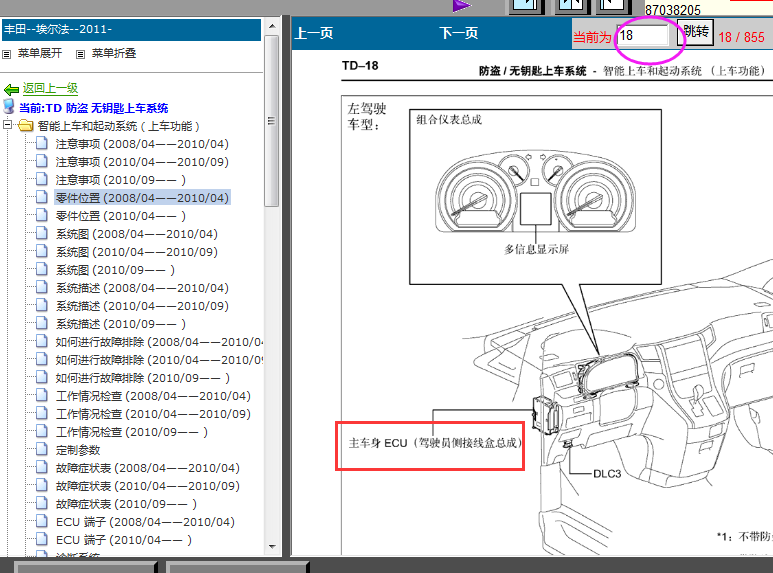773x573 pixels.
Task: Select 智能上车和起动系统（上车功能）folder label
Action: click(118, 126)
